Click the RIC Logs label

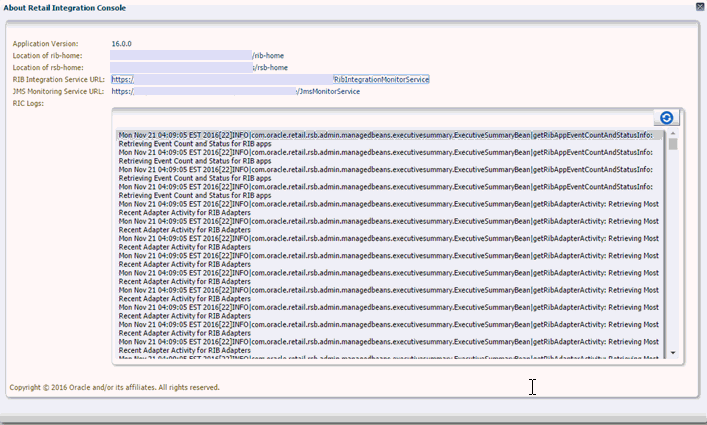pyautogui.click(x=28, y=103)
